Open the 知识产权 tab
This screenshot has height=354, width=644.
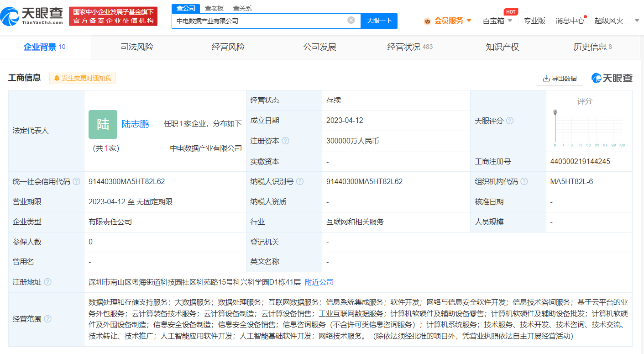[502, 47]
